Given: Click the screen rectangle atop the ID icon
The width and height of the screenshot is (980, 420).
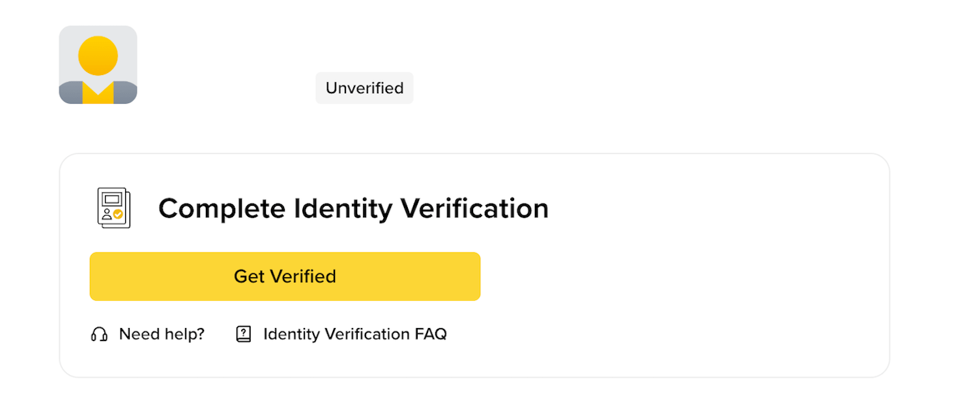Looking at the screenshot, I should click(112, 198).
